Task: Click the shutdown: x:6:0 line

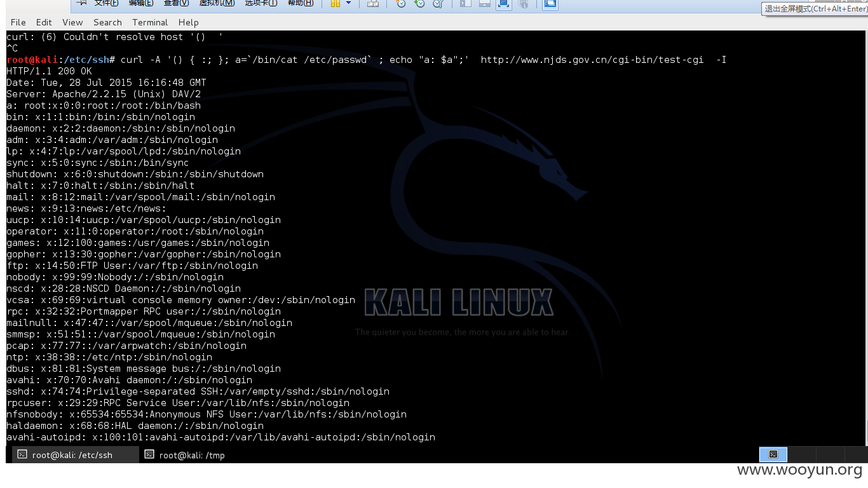Action: 135,174
